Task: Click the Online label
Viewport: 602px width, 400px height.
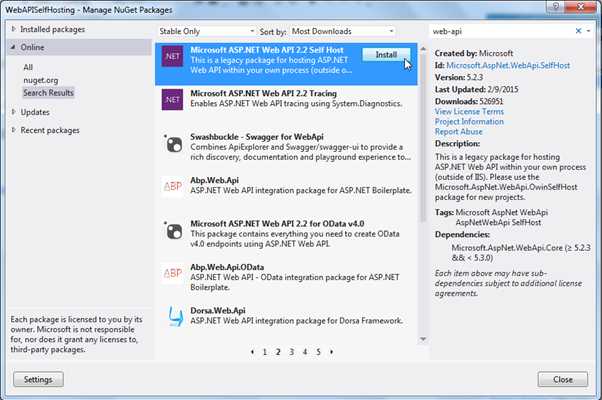Action: (32, 47)
